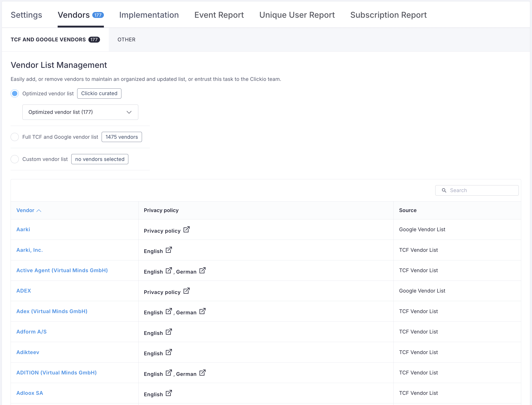Open Active Agent (Virtual Minds GmbH) link
This screenshot has width=532, height=405.
(62, 270)
